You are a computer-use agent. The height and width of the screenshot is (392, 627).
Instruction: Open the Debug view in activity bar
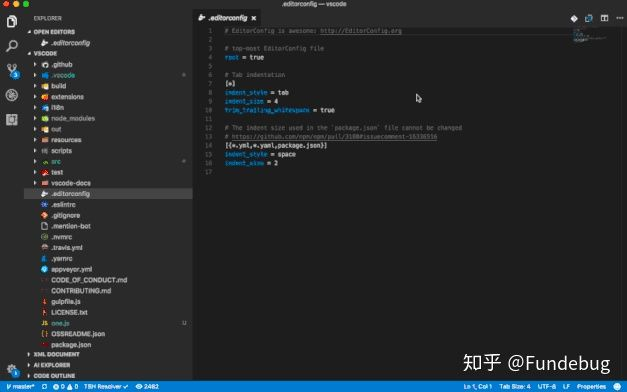[12, 95]
